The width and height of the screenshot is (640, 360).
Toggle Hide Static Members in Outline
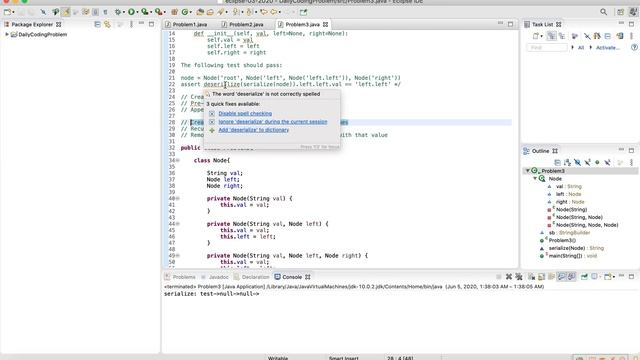click(587, 162)
